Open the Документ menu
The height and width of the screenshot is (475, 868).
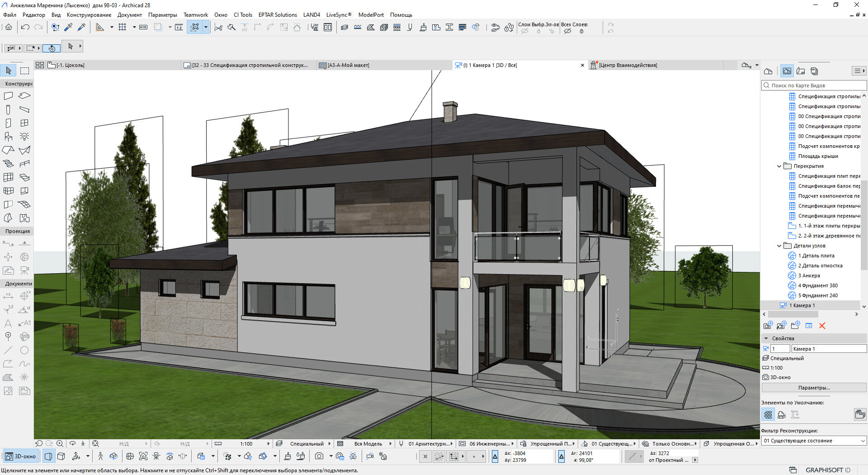[x=129, y=15]
